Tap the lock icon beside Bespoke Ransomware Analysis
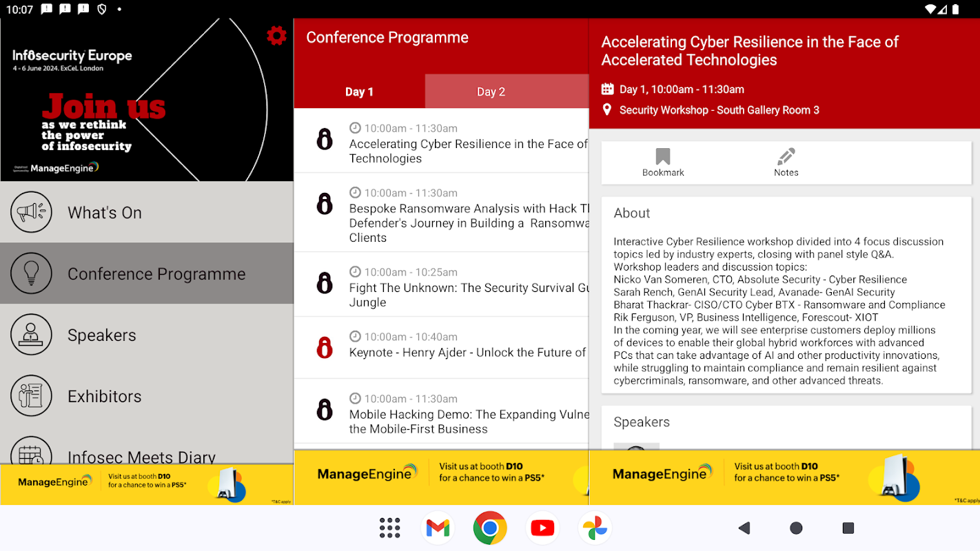980x551 pixels. (x=325, y=204)
